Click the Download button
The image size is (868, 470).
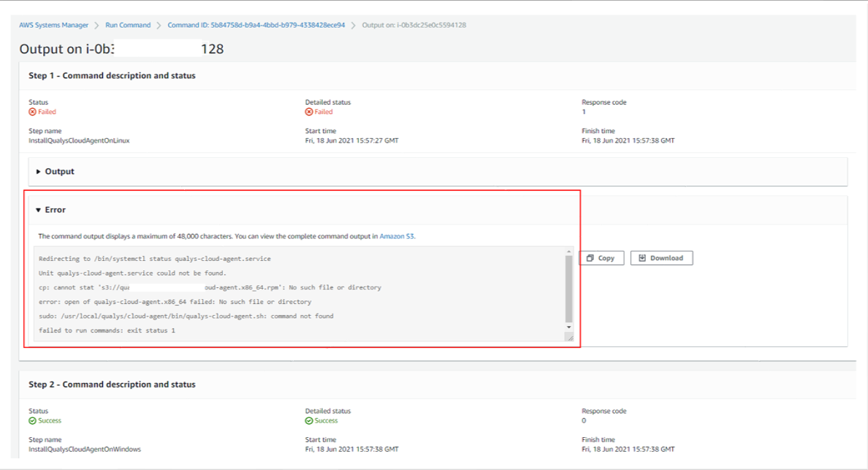pyautogui.click(x=661, y=257)
